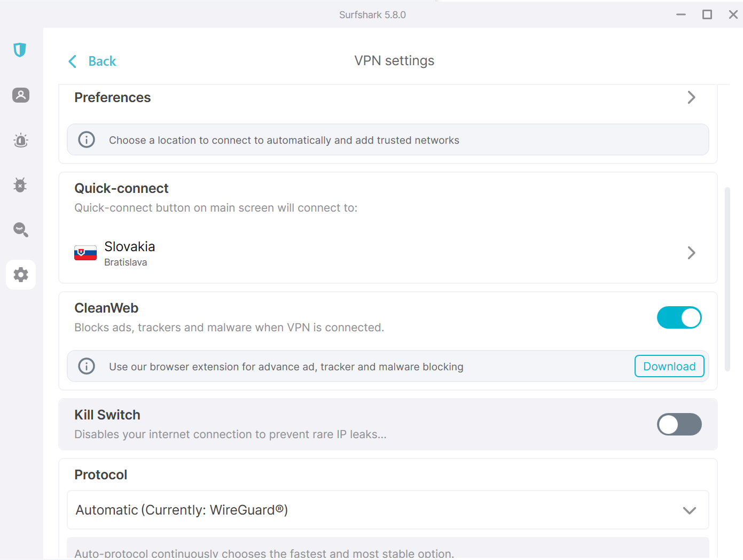The image size is (743, 560).
Task: Open the VPN shield icon in sidebar
Action: (x=20, y=50)
